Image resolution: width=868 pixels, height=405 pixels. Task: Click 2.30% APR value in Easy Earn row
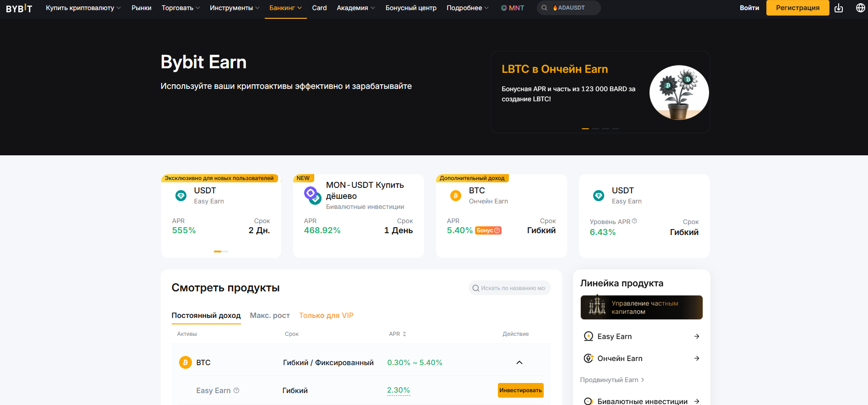click(399, 390)
